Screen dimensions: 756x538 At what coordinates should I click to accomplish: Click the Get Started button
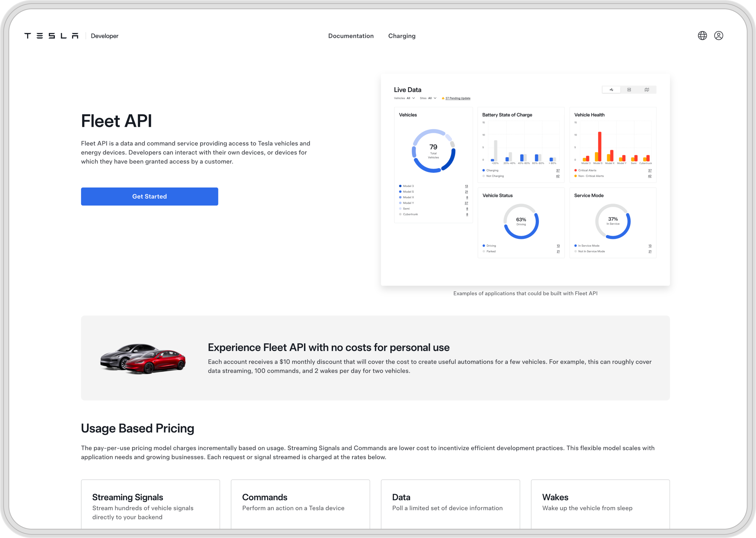click(149, 196)
